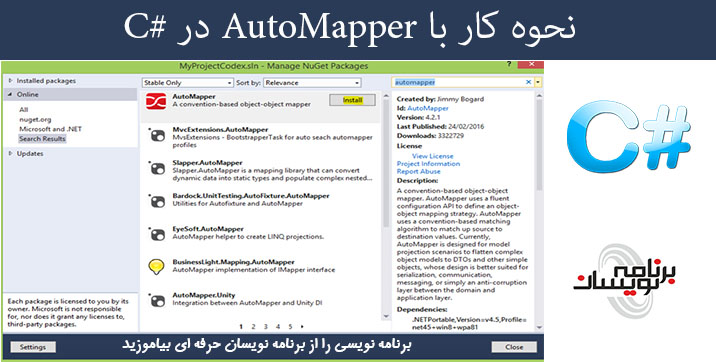This screenshot has height=362, width=716.
Task: Click the Version: 4.2.1 text
Action: [418, 117]
